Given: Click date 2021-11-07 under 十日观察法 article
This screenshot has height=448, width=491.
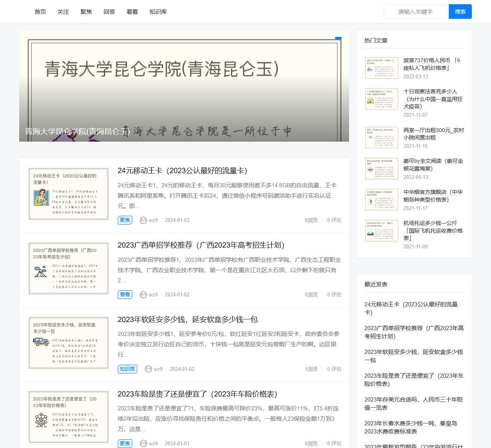Looking at the screenshot, I should (x=415, y=115).
